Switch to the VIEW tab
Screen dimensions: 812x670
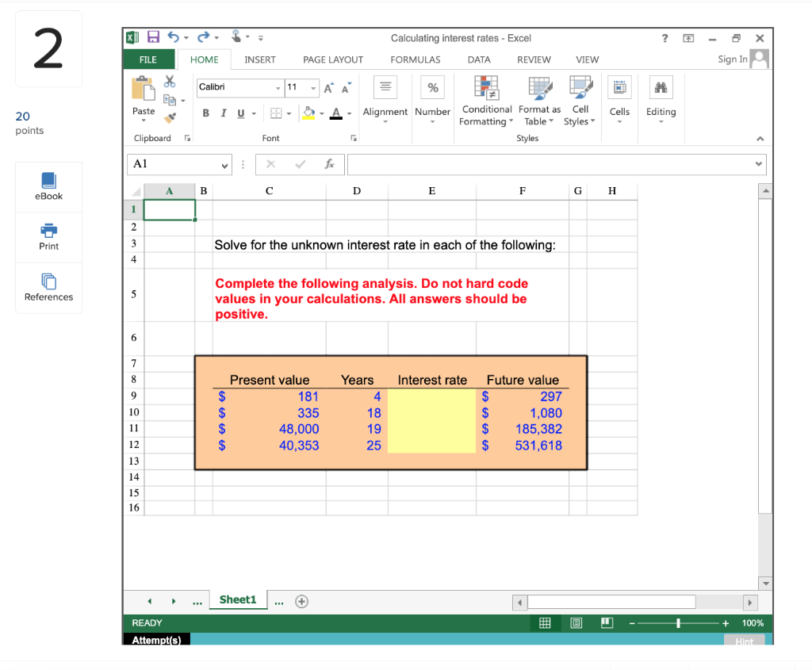pyautogui.click(x=587, y=59)
